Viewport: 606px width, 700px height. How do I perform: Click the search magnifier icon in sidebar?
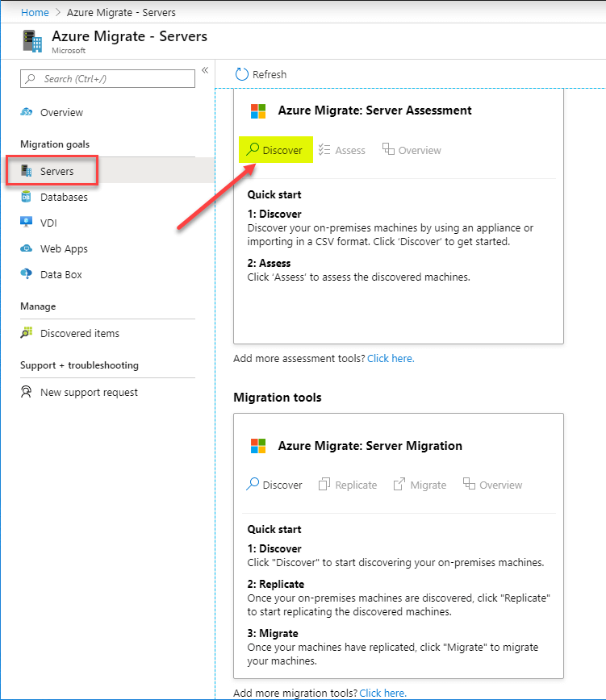point(31,78)
